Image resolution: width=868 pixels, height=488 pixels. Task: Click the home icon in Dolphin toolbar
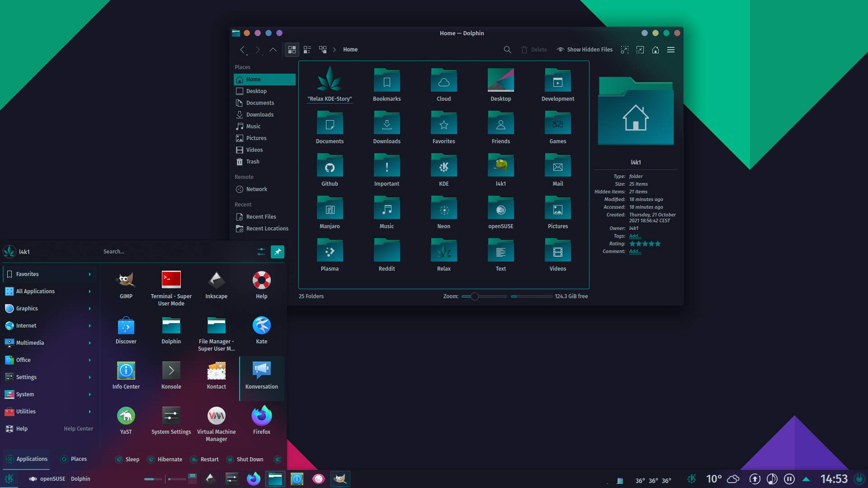[x=656, y=50]
